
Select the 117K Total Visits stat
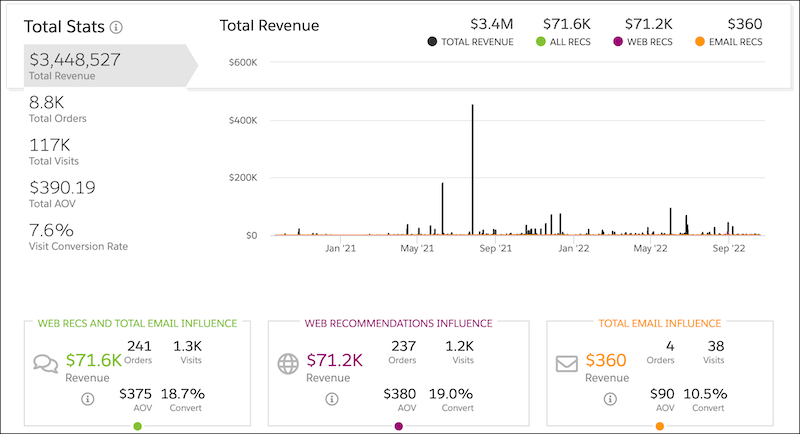54,151
